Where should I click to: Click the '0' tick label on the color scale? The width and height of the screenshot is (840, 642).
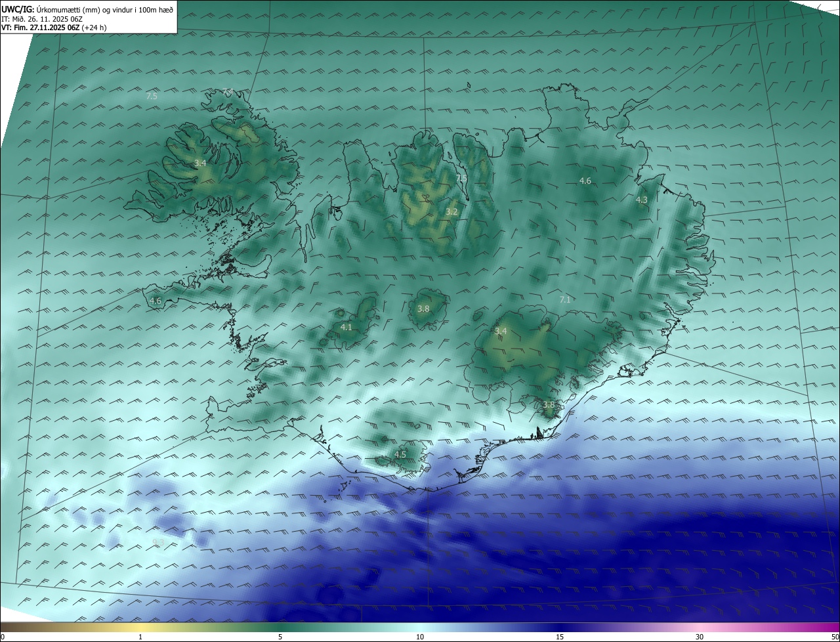pyautogui.click(x=3, y=637)
